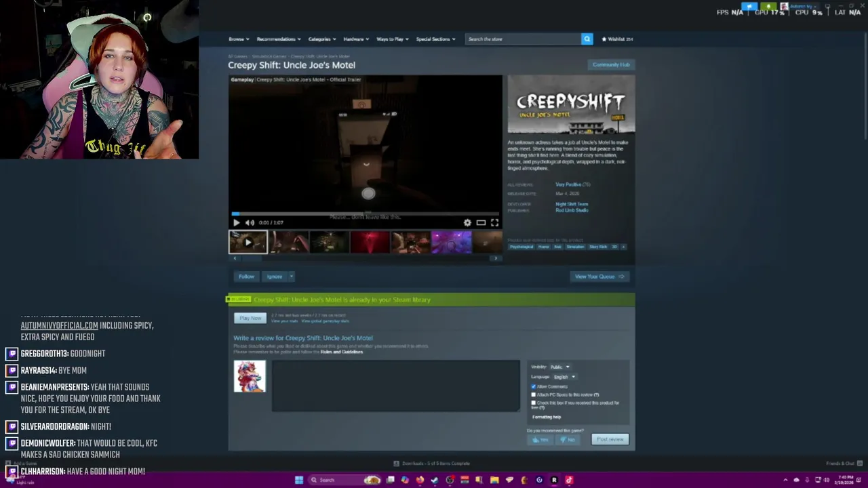This screenshot has height=488, width=868.
Task: Open Downloads status at bottom bar
Action: (x=432, y=464)
